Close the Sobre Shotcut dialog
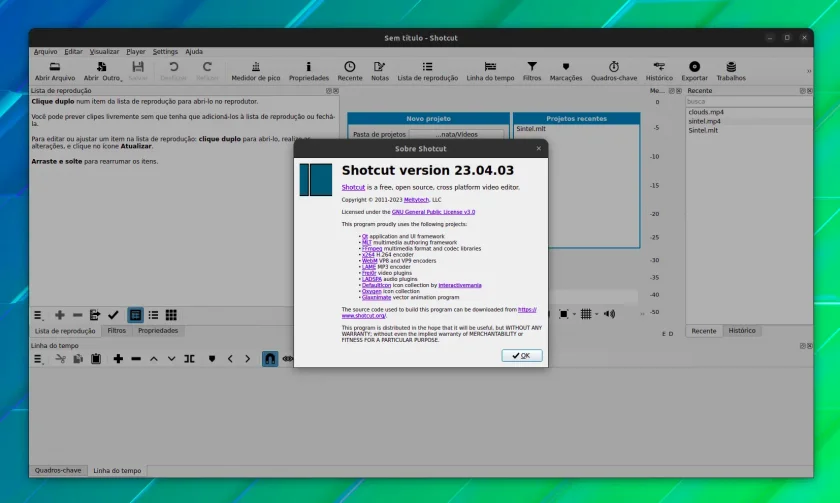This screenshot has height=503, width=840. tap(538, 148)
